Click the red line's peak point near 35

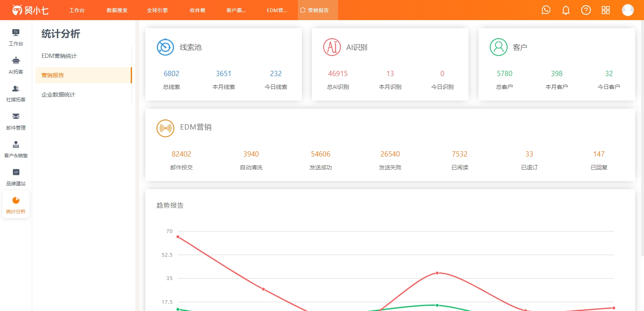[x=437, y=273]
